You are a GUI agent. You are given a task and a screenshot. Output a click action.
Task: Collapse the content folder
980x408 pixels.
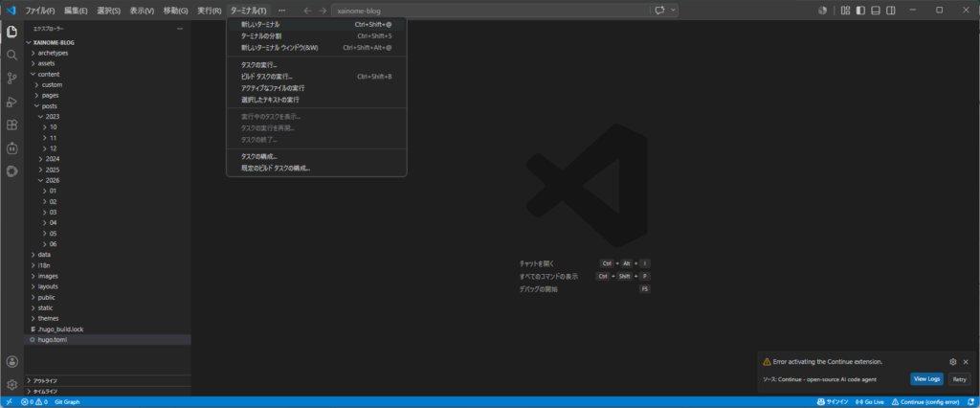coord(107,74)
